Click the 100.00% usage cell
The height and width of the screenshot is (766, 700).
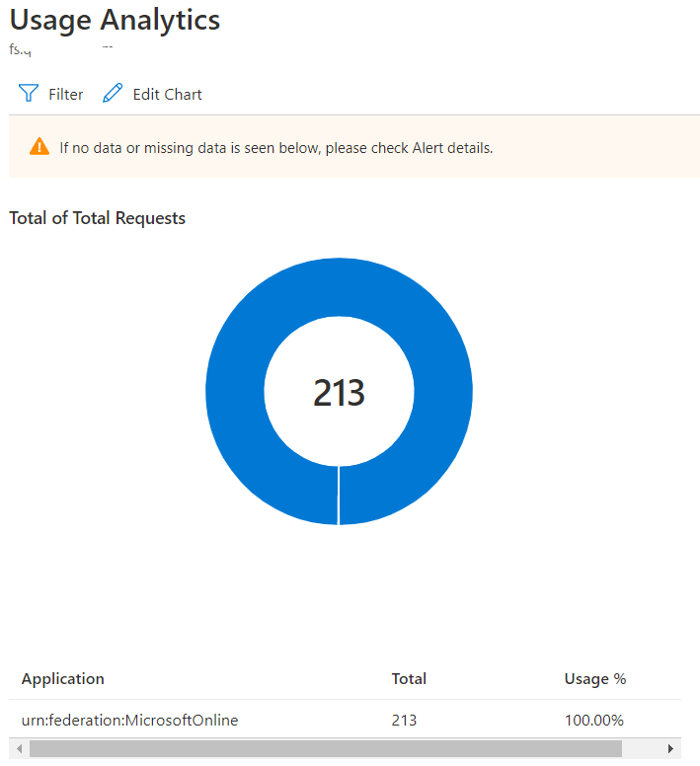pyautogui.click(x=593, y=721)
